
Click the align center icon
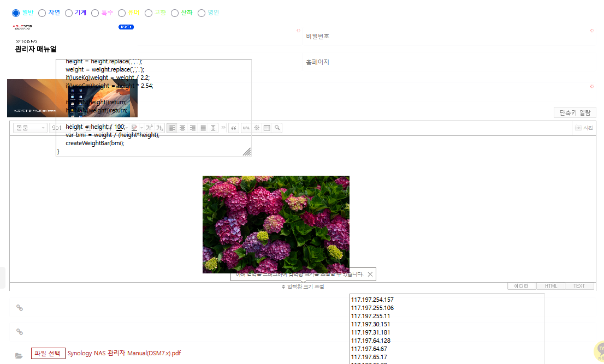click(182, 128)
